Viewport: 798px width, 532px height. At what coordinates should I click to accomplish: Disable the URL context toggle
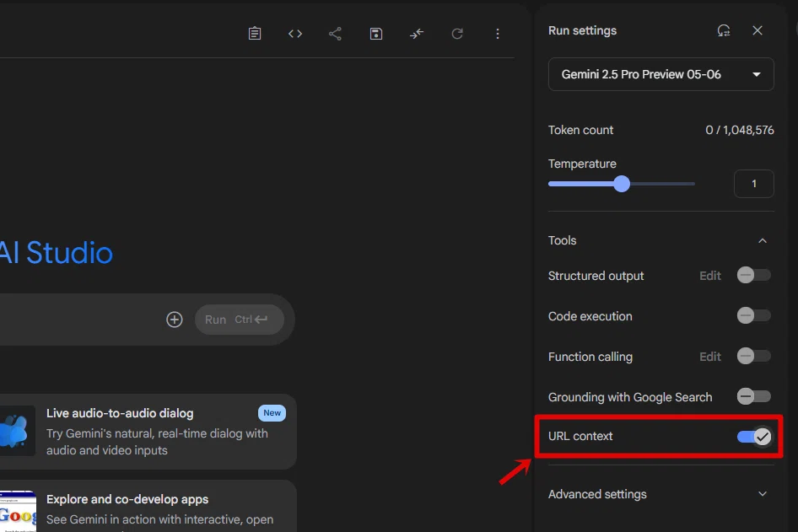click(x=754, y=437)
